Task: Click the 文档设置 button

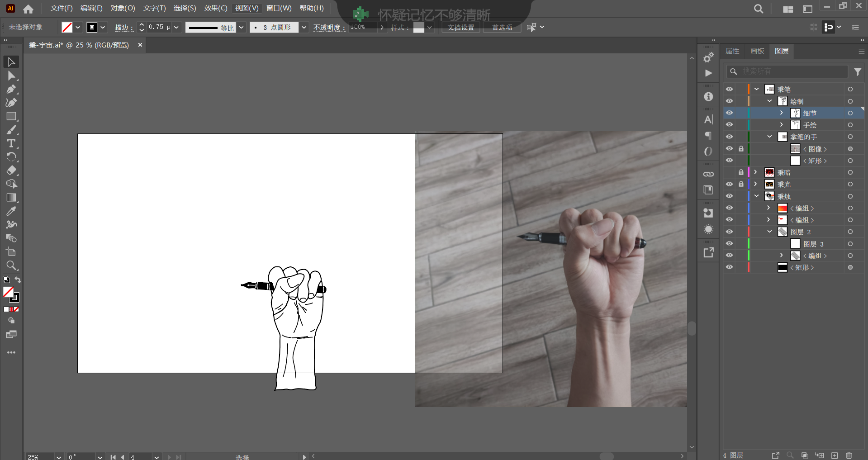Action: (x=460, y=28)
